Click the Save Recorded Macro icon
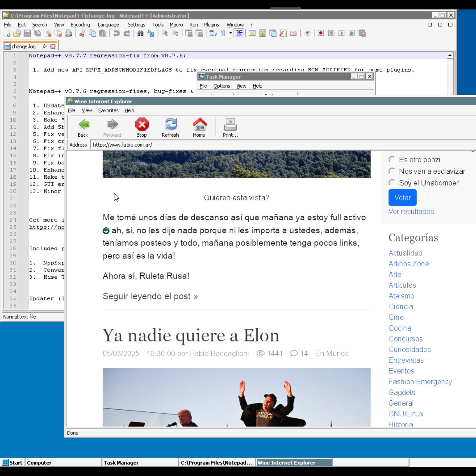The height and width of the screenshot is (476, 476). coord(362,33)
